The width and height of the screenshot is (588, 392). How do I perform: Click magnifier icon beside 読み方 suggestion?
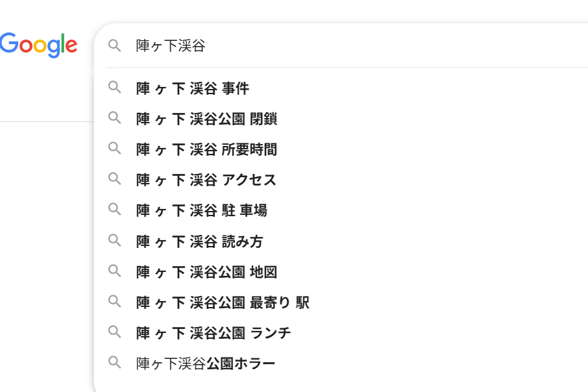tap(115, 240)
